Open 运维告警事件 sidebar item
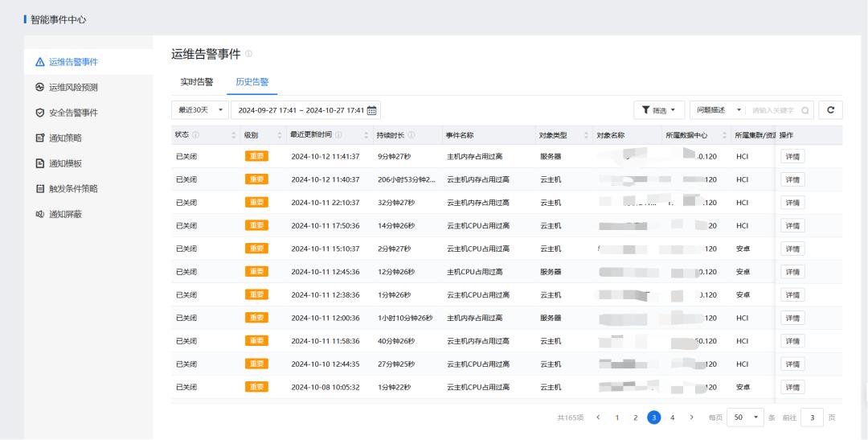Image resolution: width=868 pixels, height=440 pixels. click(88, 62)
